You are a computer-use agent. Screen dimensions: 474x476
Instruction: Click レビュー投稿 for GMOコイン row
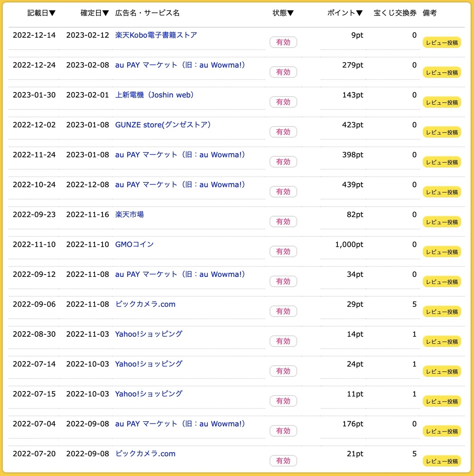442,252
